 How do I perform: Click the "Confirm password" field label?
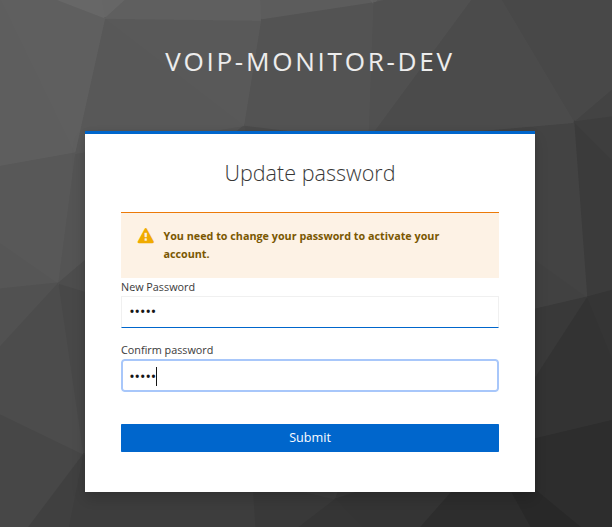[x=167, y=350]
